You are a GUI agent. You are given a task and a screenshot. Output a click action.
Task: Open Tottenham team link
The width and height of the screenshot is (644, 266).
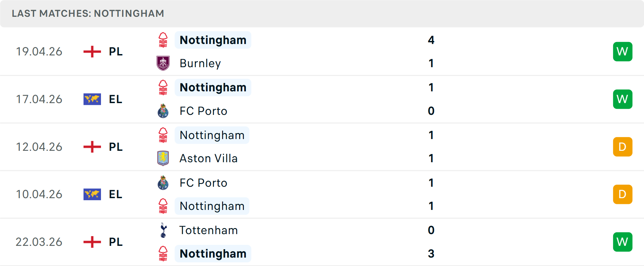pyautogui.click(x=209, y=230)
